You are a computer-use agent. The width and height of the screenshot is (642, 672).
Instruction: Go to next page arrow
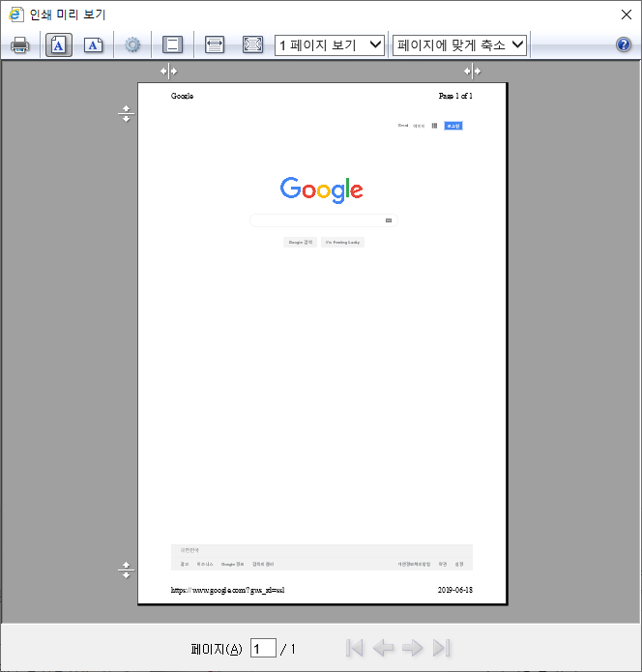click(x=412, y=648)
